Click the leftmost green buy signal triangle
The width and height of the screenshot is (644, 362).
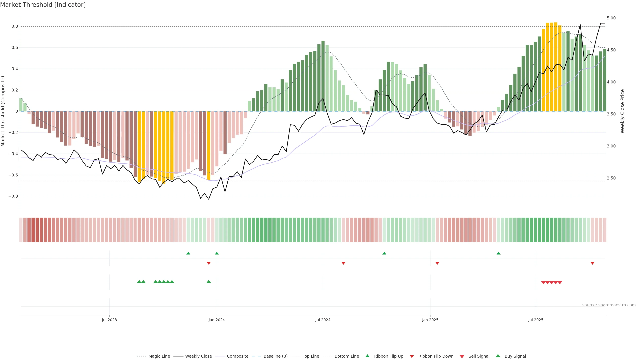[139, 282]
